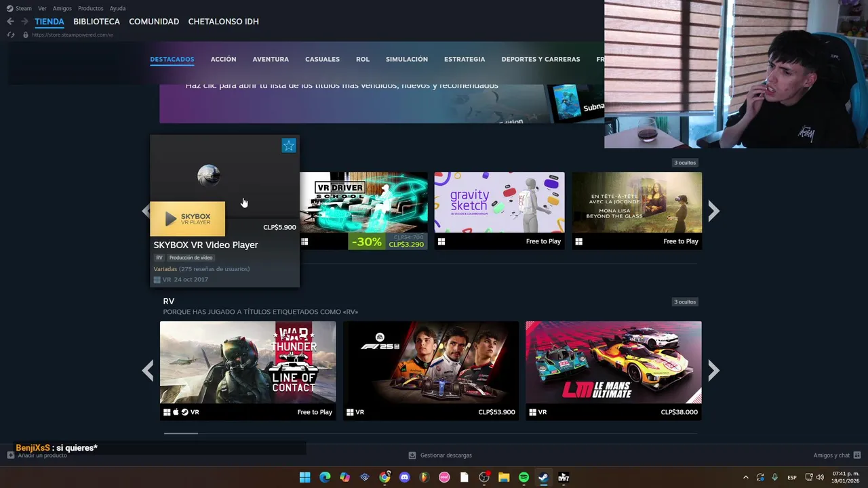Reload the store page with refresh icon

point(11,35)
